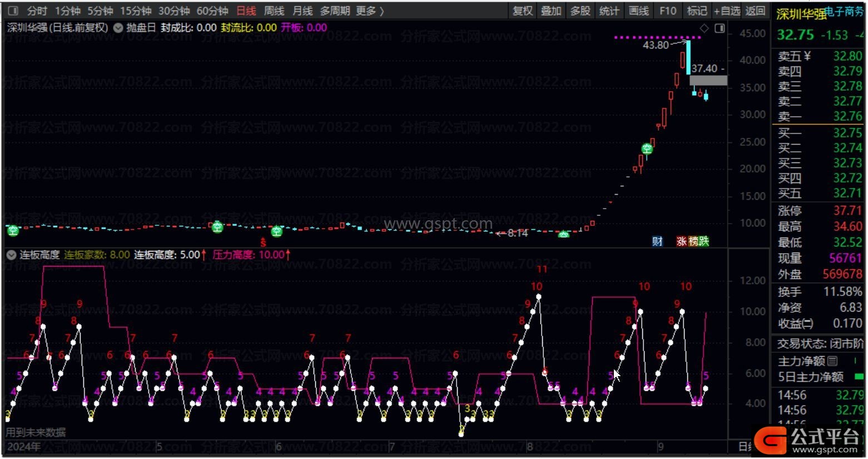Activate the 画线 drawing tools

(638, 11)
